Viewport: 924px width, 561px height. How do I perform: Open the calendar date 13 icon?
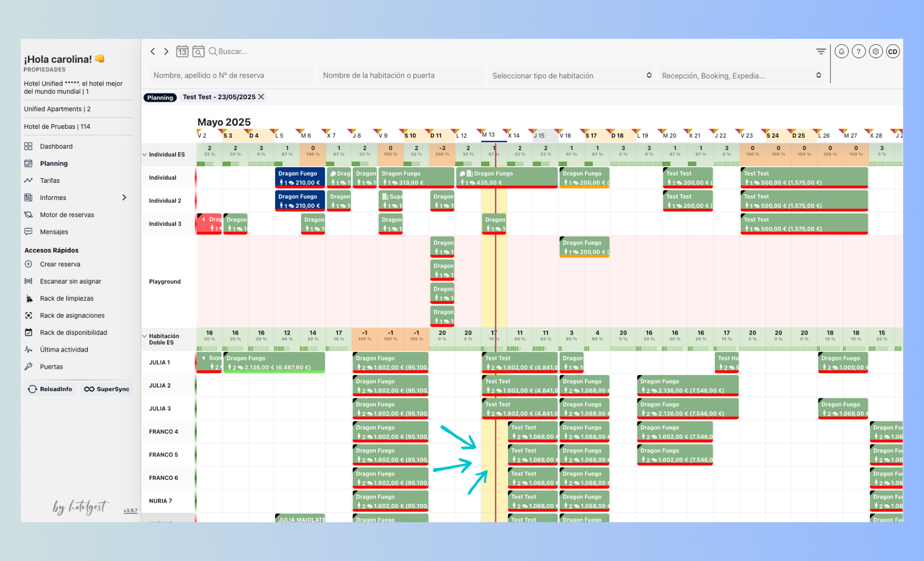point(182,51)
